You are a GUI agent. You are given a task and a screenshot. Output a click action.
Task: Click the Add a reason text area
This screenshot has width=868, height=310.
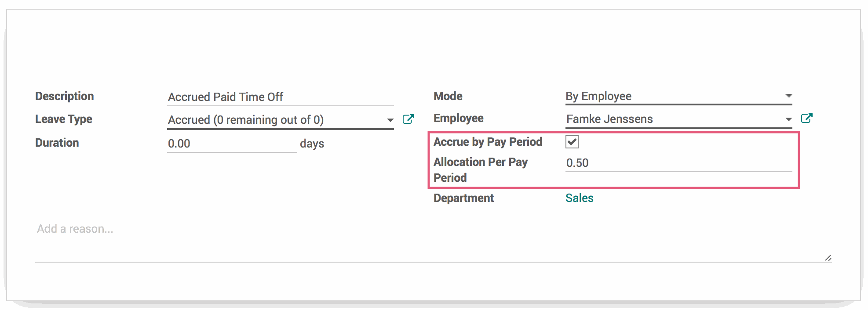434,241
